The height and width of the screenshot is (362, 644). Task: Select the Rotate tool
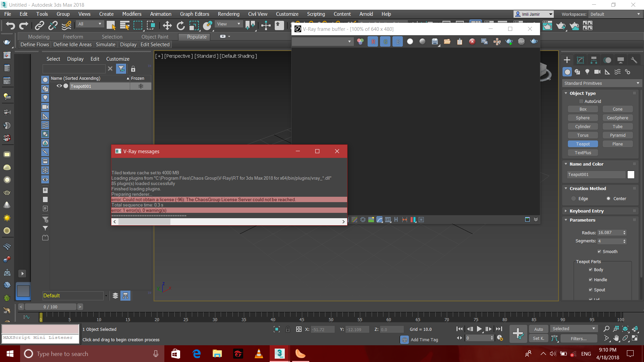[180, 25]
